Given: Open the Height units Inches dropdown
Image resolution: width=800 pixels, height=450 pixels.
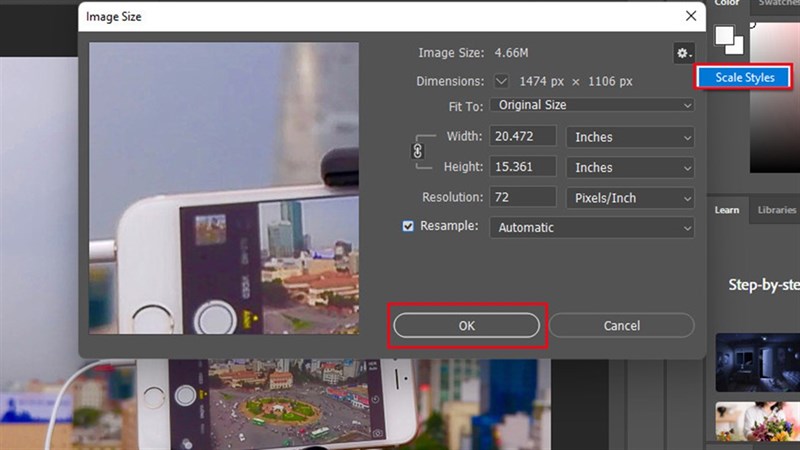Looking at the screenshot, I should (630, 167).
